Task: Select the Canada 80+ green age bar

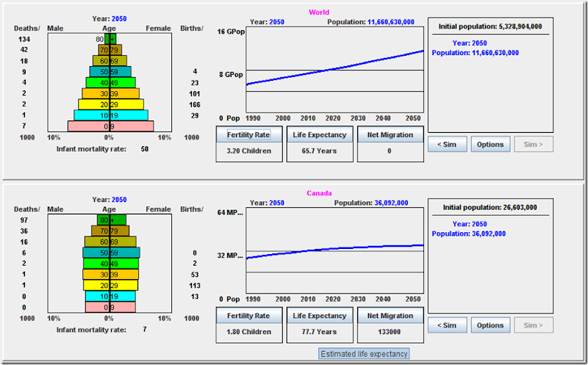Action: (112, 220)
